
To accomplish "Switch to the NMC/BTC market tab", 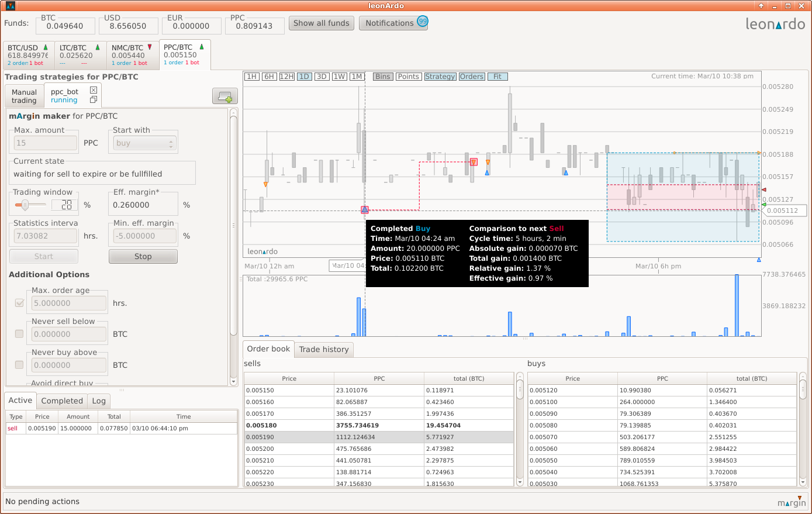I will pos(133,55).
